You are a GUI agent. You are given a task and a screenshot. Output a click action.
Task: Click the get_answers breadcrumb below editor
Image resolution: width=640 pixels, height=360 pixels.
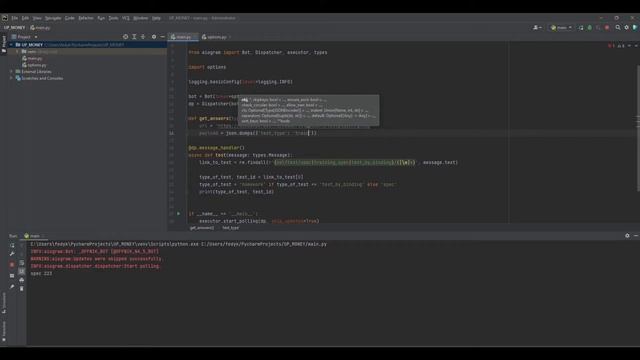coord(202,228)
